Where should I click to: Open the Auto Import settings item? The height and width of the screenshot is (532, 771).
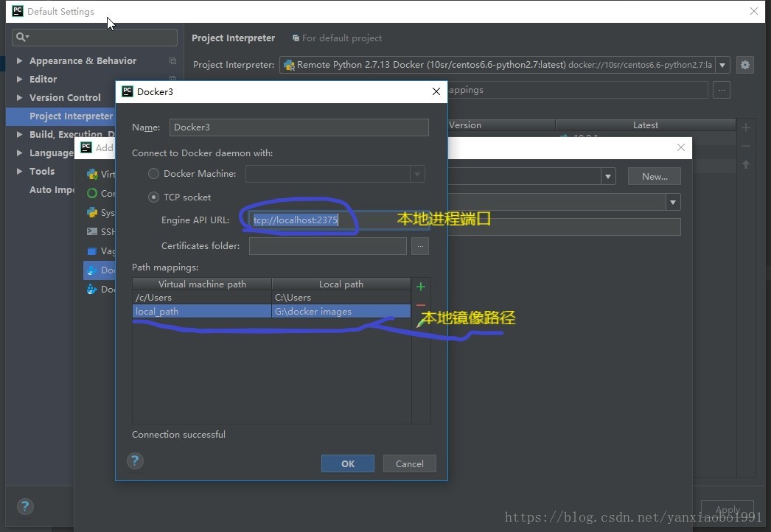51,190
